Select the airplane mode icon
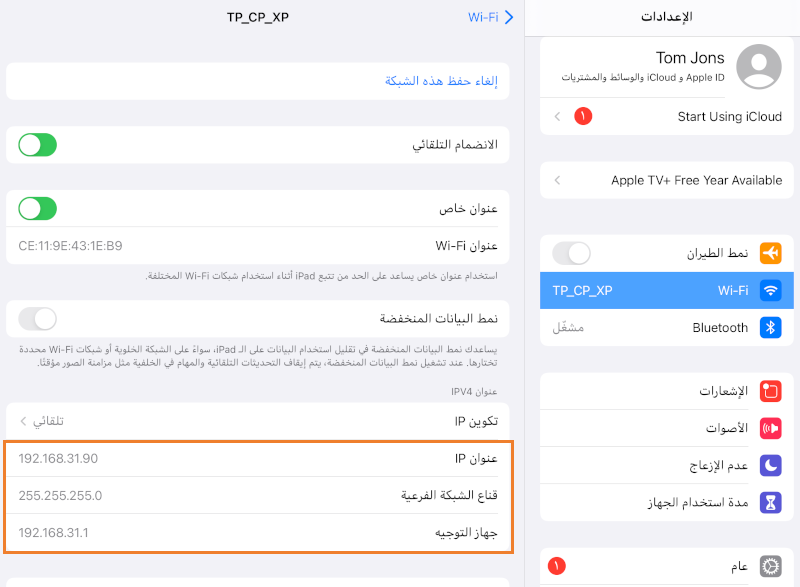This screenshot has height=587, width=800. coord(770,253)
